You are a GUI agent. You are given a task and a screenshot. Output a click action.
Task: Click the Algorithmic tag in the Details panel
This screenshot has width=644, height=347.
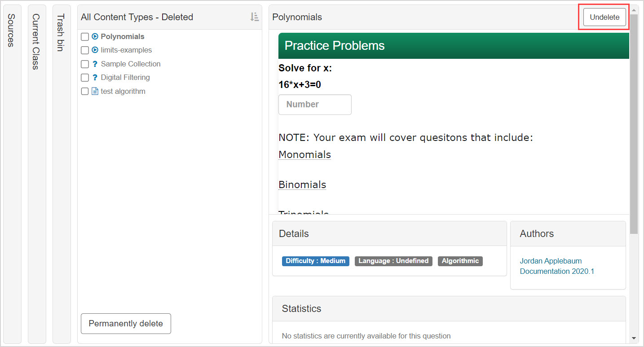(460, 261)
